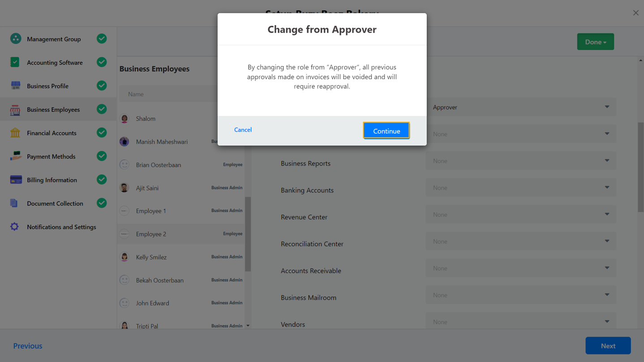This screenshot has height=362, width=644.
Task: Select the Payment Methods wallet icon
Action: pos(16,156)
